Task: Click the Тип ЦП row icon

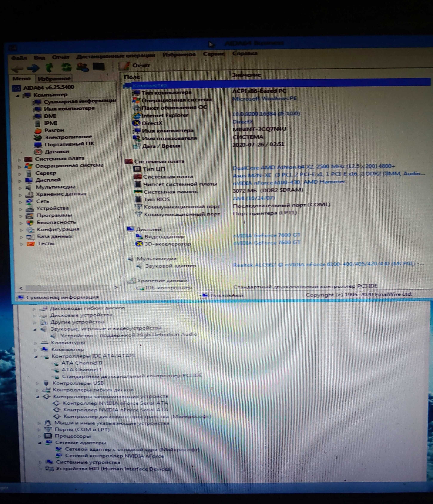Action: point(137,169)
